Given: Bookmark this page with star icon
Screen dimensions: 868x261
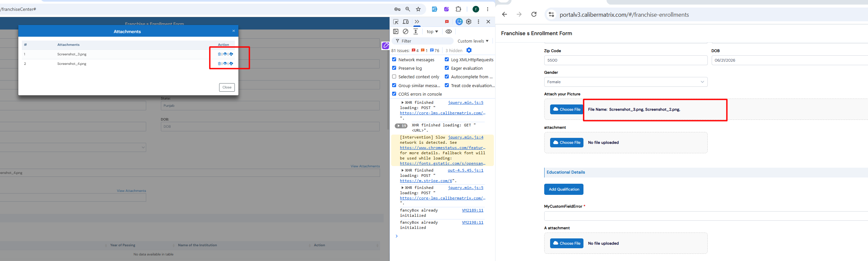Looking at the screenshot, I should point(418,9).
